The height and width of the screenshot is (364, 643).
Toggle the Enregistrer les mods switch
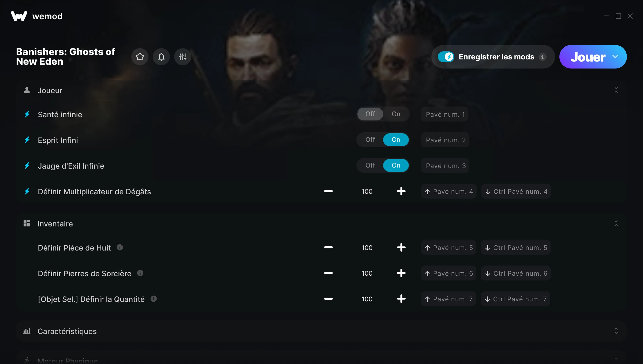click(x=446, y=57)
